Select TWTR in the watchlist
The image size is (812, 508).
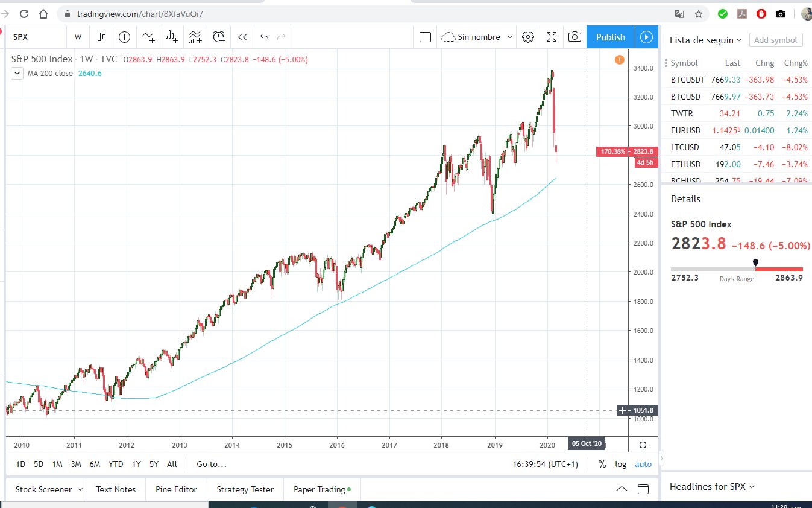coord(737,113)
